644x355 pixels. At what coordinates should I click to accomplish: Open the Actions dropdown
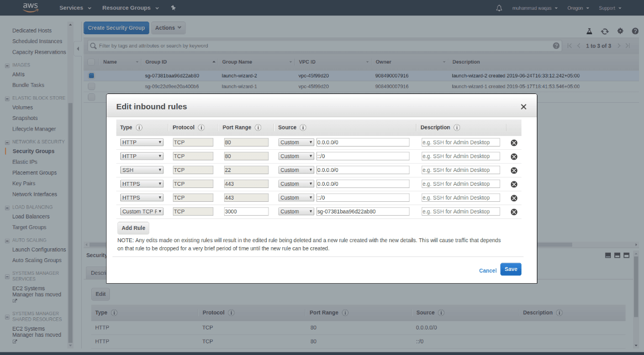(x=168, y=27)
